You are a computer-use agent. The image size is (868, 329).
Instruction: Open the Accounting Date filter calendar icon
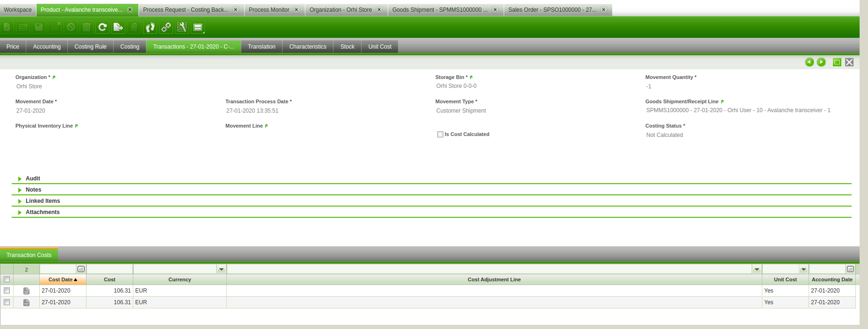(x=850, y=269)
